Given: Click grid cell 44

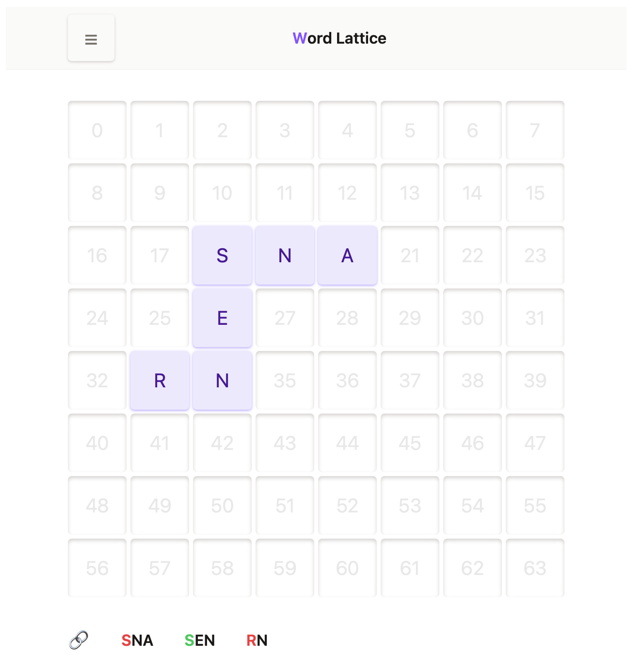Looking at the screenshot, I should [347, 443].
